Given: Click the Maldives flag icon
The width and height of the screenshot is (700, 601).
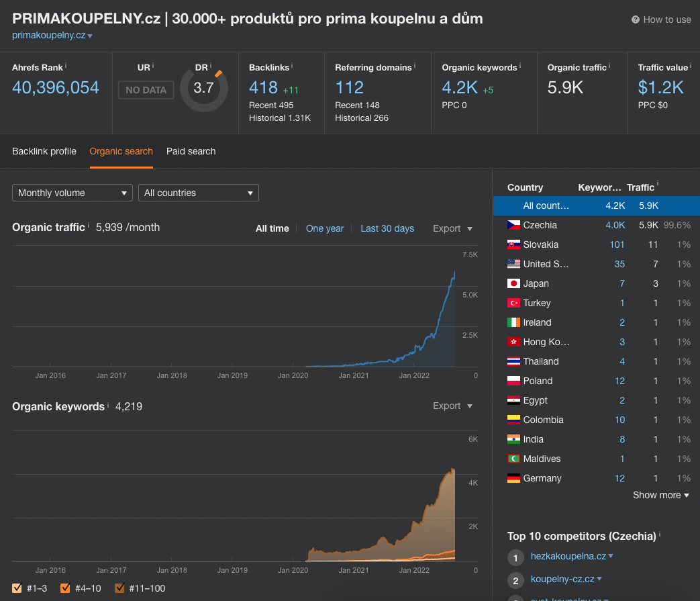Looking at the screenshot, I should (x=513, y=459).
